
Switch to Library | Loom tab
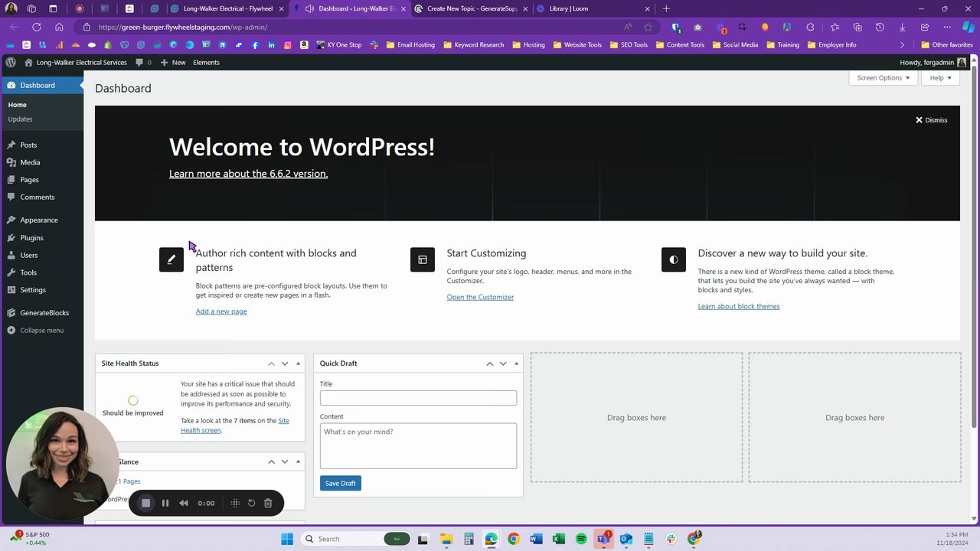click(593, 8)
